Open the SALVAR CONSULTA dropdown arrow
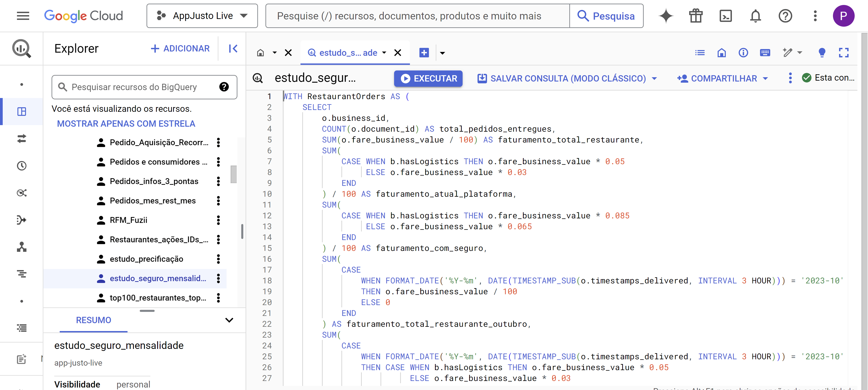 coord(654,78)
